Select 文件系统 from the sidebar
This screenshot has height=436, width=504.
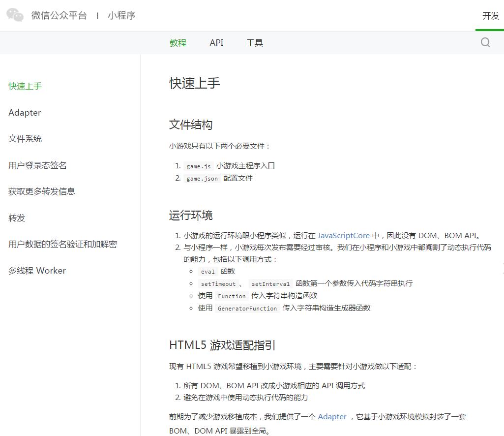point(25,138)
